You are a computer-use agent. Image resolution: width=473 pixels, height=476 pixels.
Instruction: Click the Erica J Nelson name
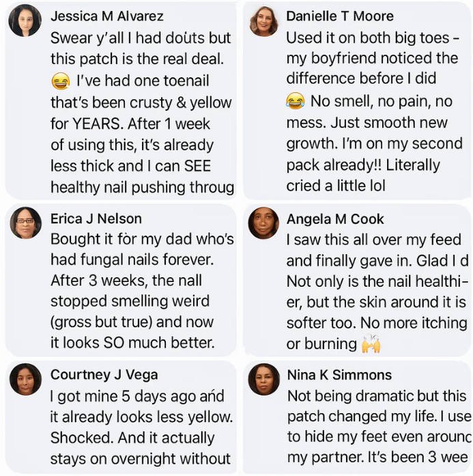(x=96, y=219)
